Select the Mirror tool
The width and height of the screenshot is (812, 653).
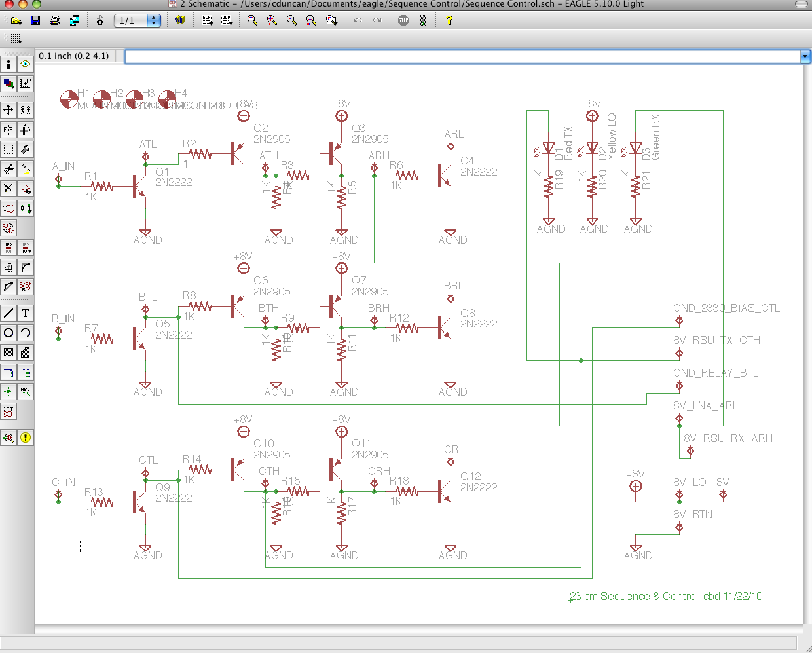pos(9,130)
